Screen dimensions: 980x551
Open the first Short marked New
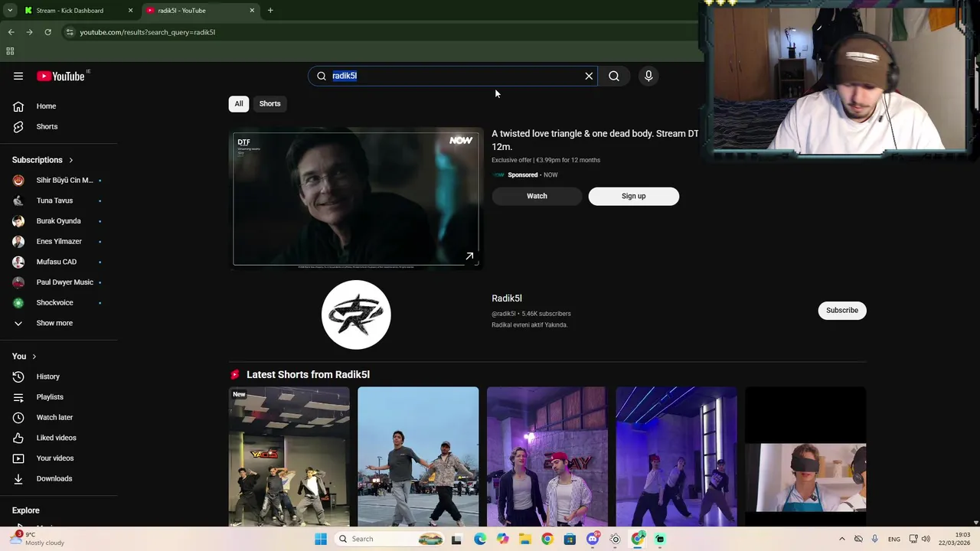(x=289, y=457)
